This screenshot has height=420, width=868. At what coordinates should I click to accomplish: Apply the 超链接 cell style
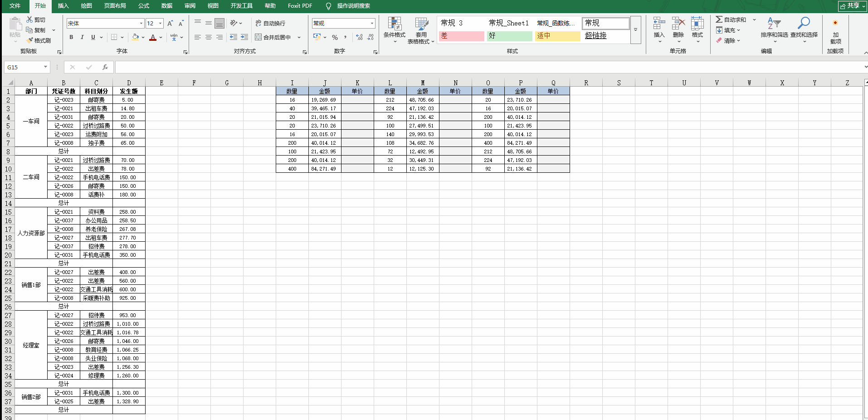[595, 35]
